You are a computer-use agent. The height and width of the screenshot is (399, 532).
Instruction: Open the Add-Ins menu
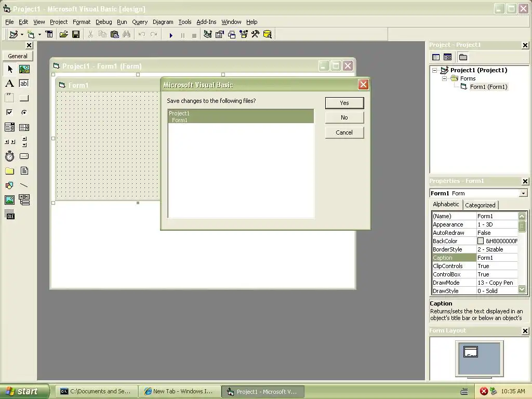click(x=206, y=22)
